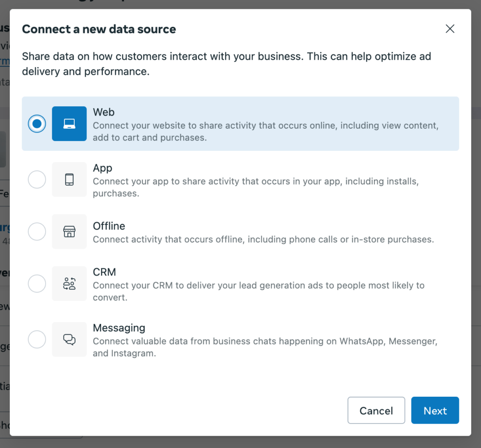Click the 'Connect your website to share activity' description
The width and height of the screenshot is (481, 448).
tap(266, 132)
